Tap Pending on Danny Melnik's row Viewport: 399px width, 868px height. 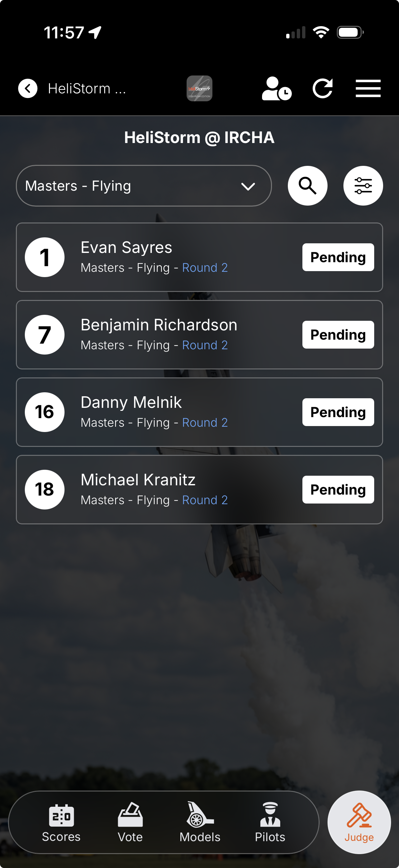[338, 412]
